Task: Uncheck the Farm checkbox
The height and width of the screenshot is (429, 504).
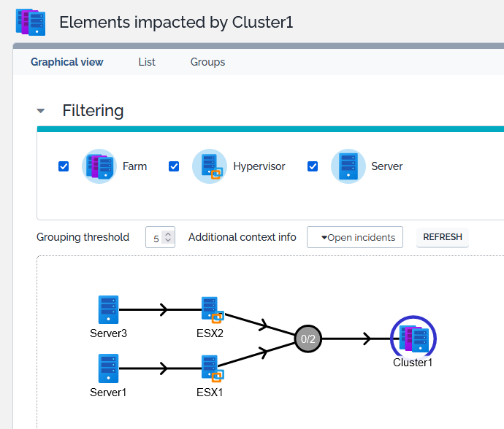Action: (64, 166)
